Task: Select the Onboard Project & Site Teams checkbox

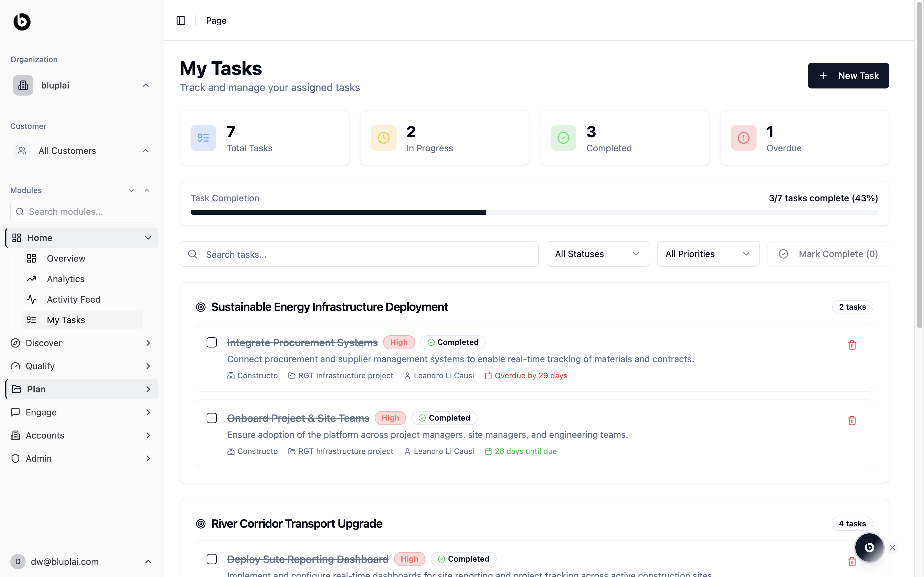Action: coord(212,418)
